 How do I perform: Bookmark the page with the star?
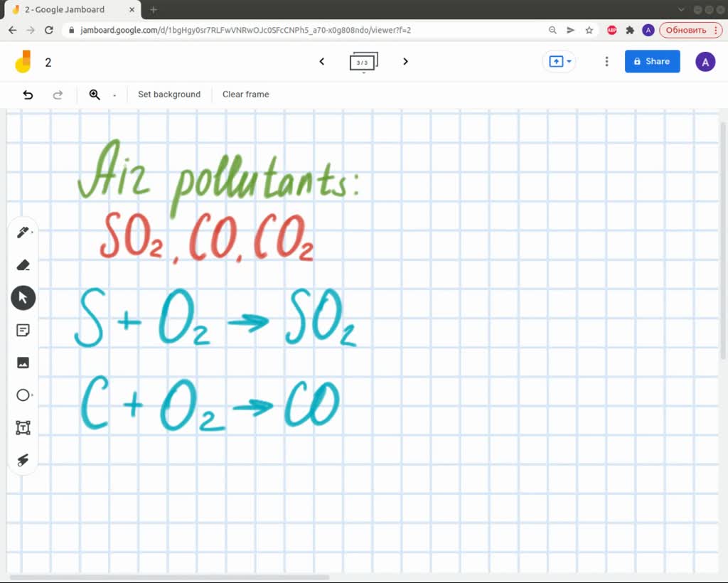(588, 30)
